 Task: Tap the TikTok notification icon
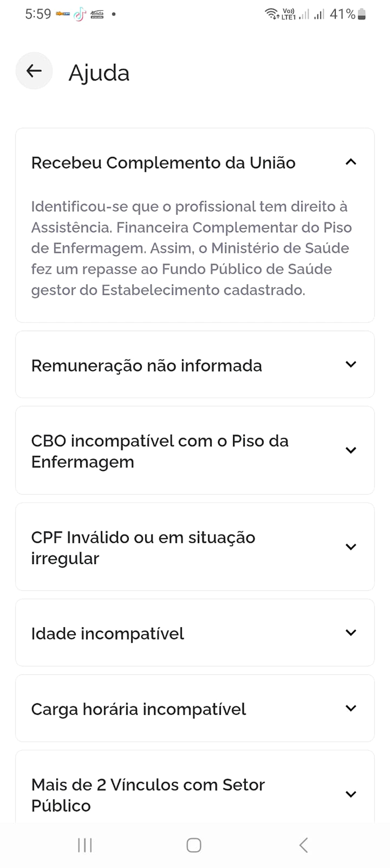[x=80, y=15]
